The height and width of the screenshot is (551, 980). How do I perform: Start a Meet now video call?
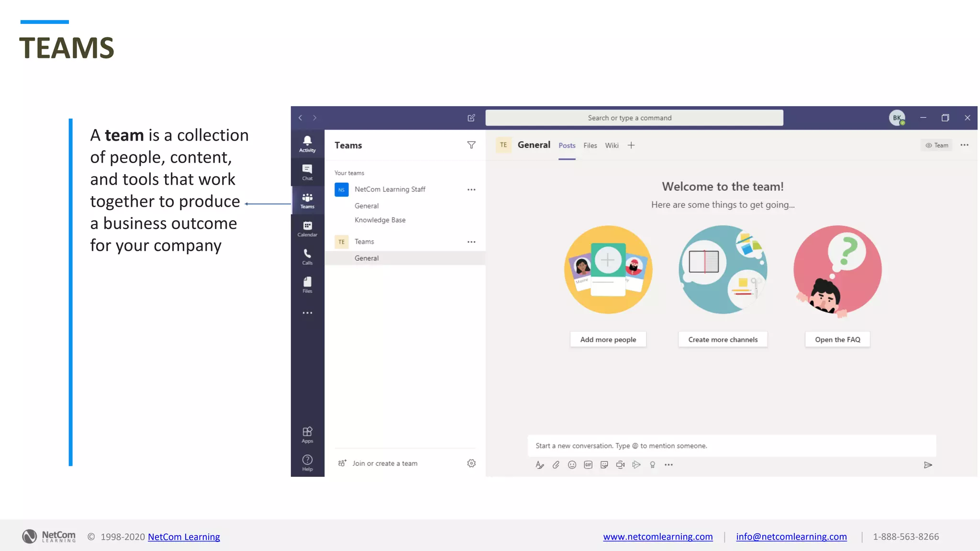(x=620, y=465)
